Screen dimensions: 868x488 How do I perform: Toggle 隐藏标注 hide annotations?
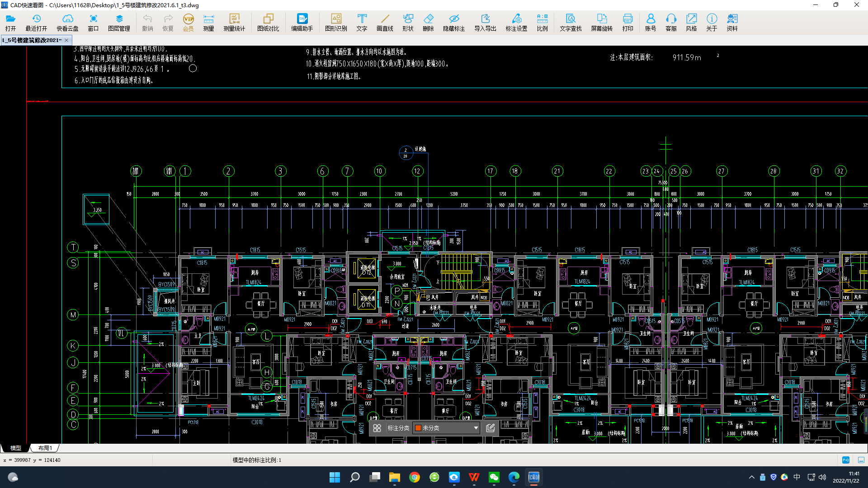[x=454, y=22]
